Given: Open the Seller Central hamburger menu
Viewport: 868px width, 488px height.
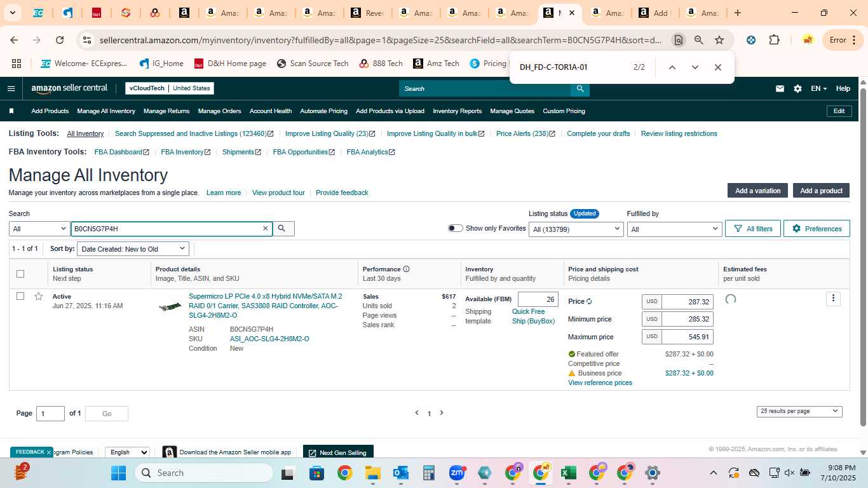Looking at the screenshot, I should 11,88.
